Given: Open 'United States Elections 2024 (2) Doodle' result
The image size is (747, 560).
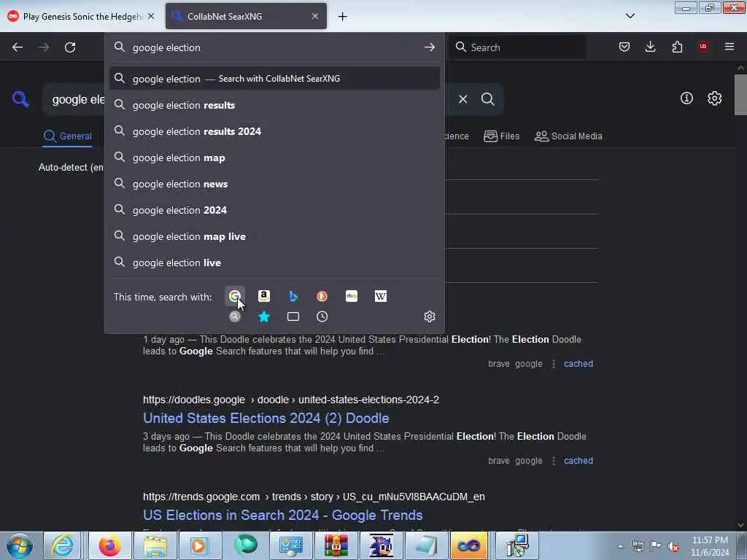Looking at the screenshot, I should (x=266, y=418).
